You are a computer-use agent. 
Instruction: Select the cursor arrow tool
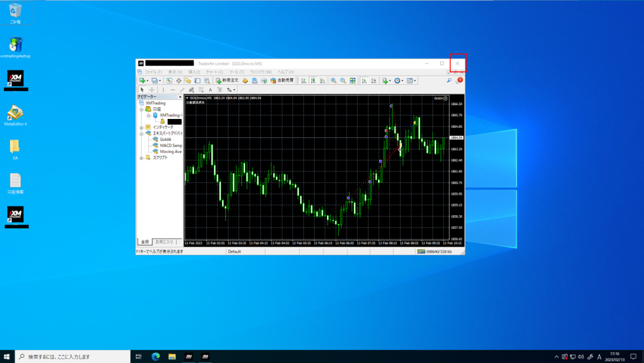tap(142, 90)
